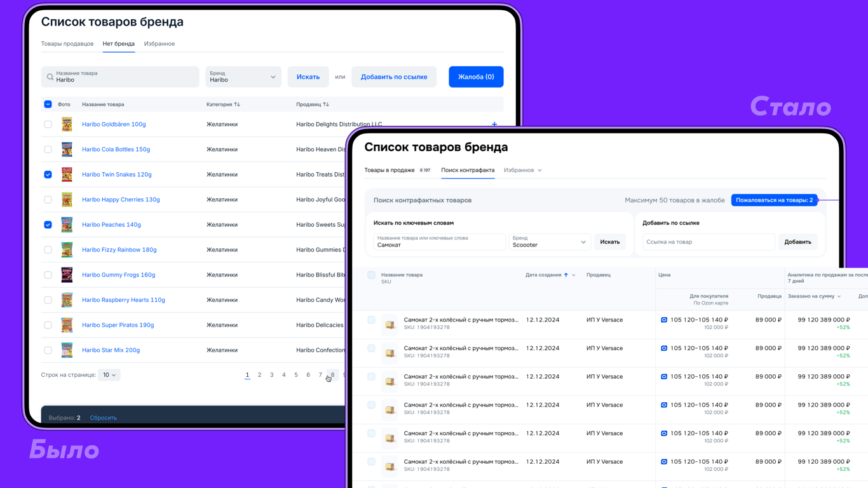Open the Haribo Super Piratos 190g product photo
The image size is (868, 488).
point(67,325)
